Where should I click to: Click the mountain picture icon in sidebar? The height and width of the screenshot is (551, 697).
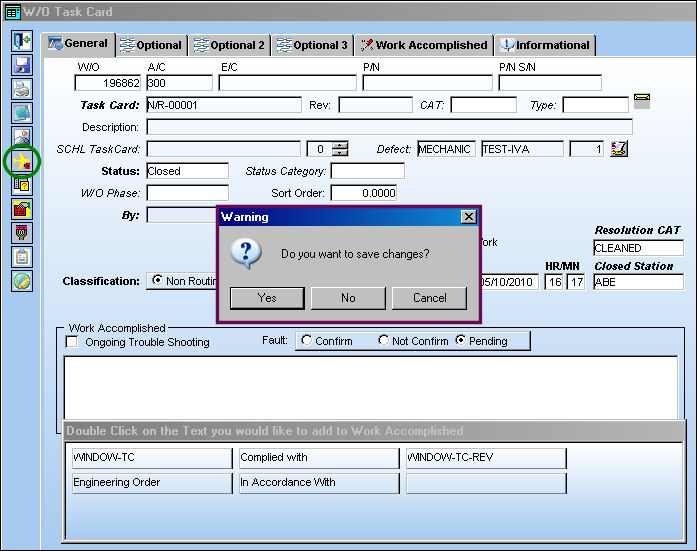coord(22,136)
